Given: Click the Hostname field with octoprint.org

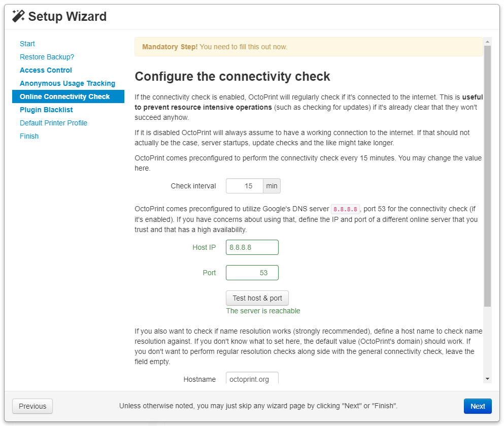Looking at the screenshot, I should coord(252,378).
